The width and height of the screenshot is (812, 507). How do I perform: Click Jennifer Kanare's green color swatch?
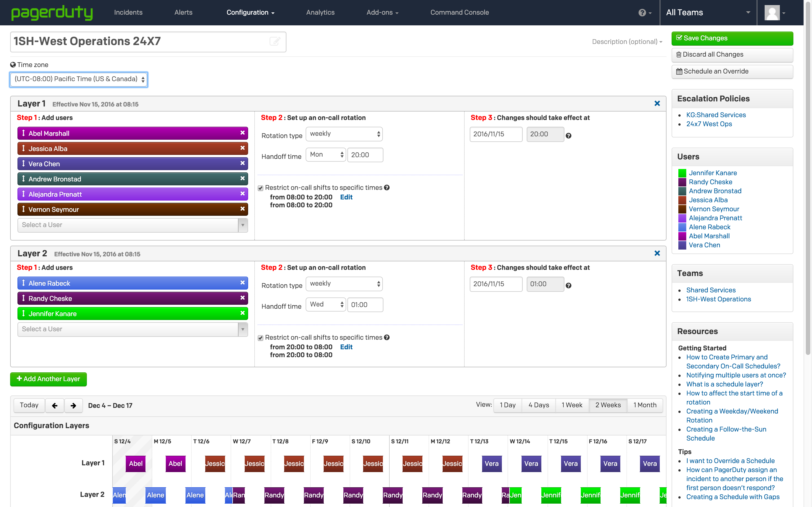coord(682,173)
